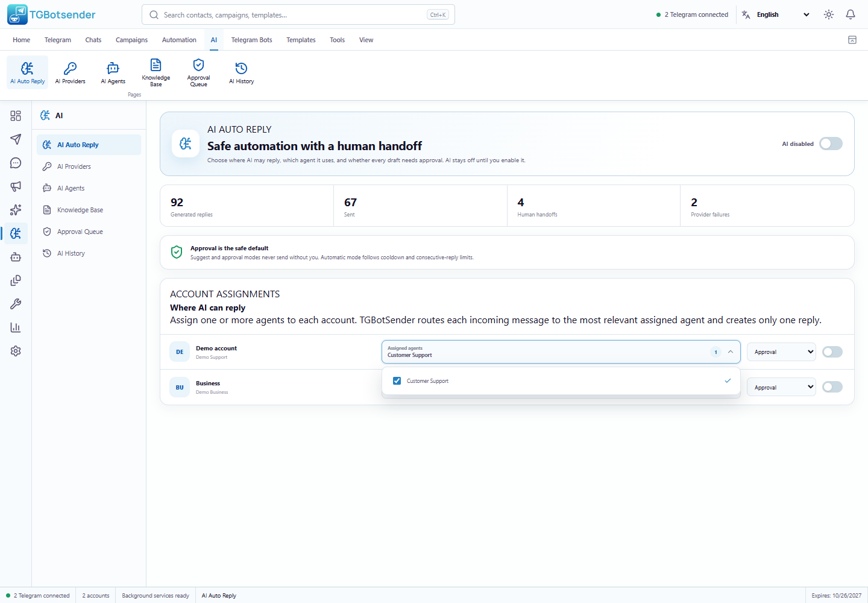868x603 pixels.
Task: Click the ribbon collapse icon at right
Action: [x=852, y=40]
